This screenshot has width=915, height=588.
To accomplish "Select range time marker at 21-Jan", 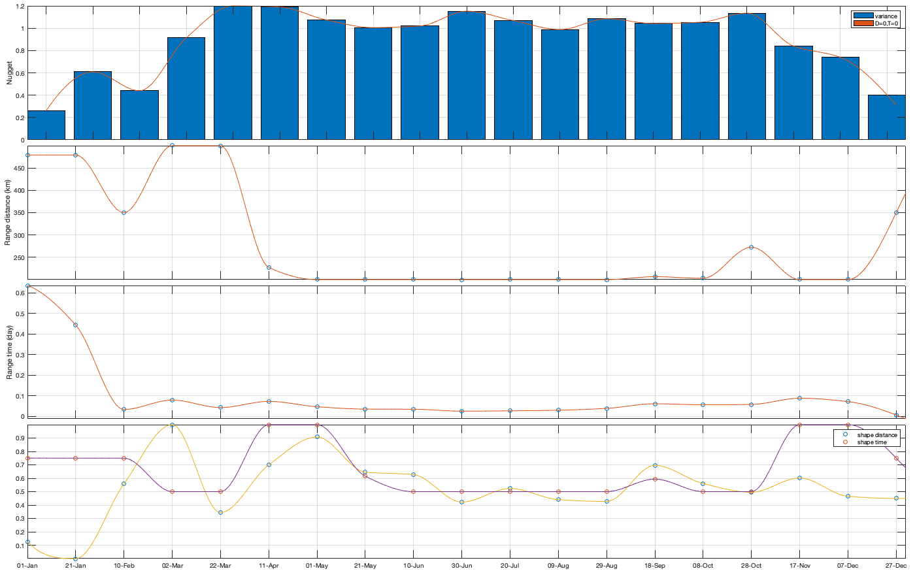I will [x=75, y=325].
